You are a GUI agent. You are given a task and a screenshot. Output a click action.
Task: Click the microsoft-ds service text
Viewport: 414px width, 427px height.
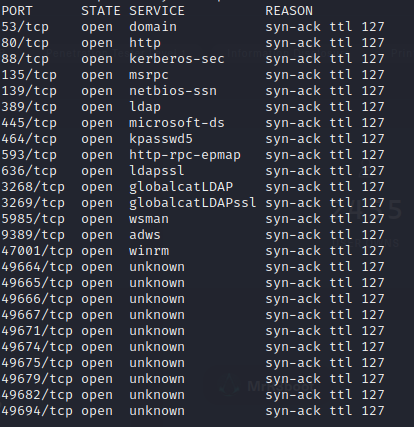(x=177, y=123)
